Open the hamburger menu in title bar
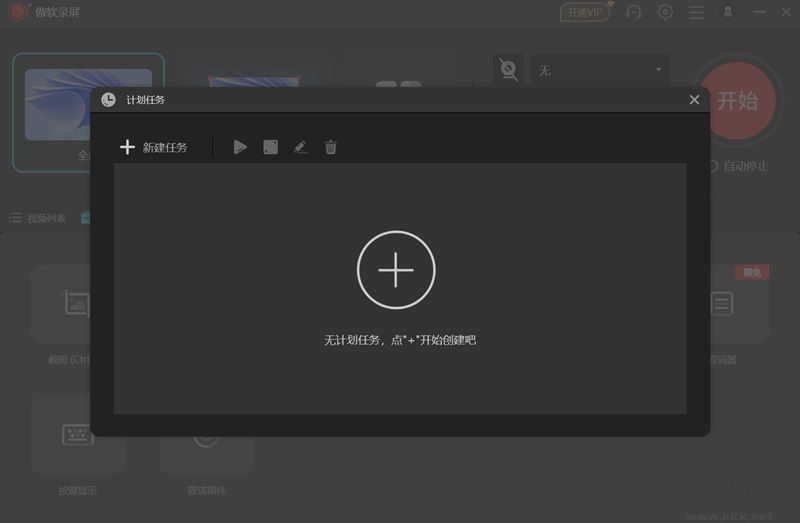800x523 pixels. (696, 12)
